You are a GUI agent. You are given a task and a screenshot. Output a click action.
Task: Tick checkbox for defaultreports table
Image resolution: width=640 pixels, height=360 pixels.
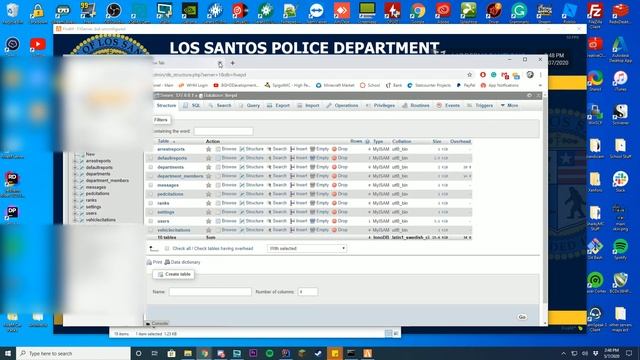(151, 158)
